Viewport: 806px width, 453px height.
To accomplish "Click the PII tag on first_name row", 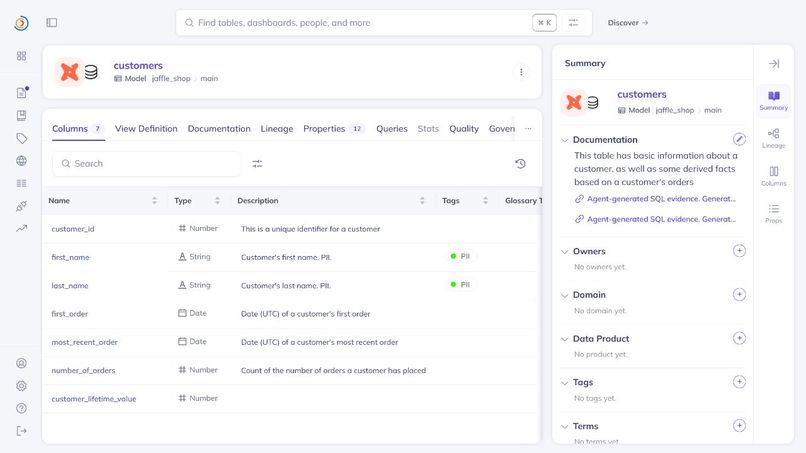I will [460, 256].
